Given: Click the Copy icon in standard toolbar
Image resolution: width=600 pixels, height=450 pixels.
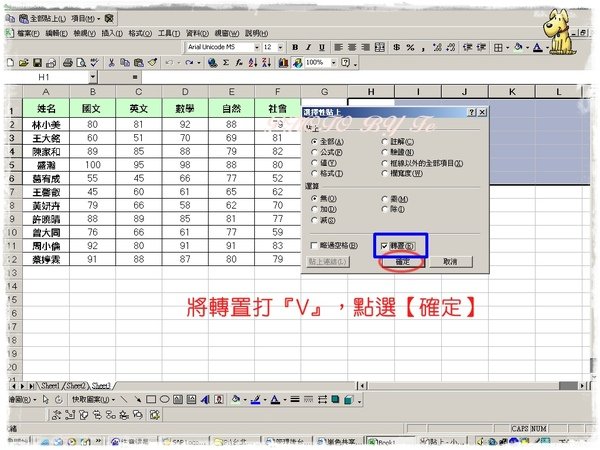Looking at the screenshot, I should point(125,62).
